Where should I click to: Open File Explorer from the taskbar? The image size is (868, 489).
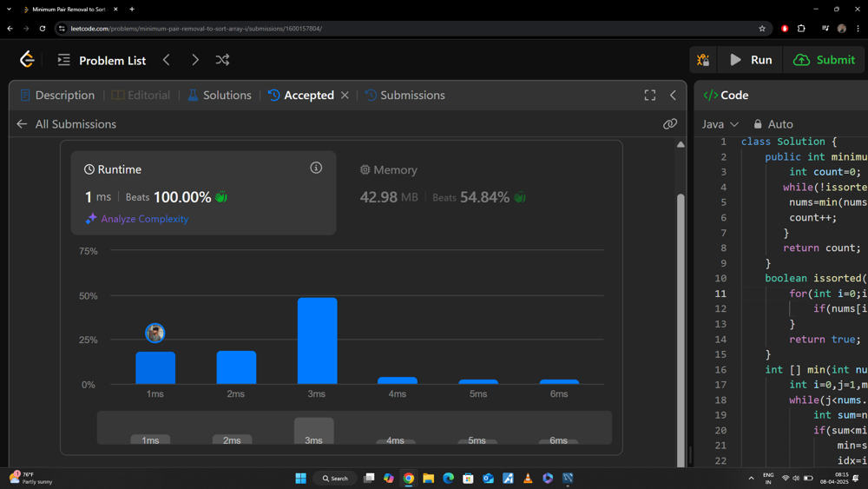click(x=429, y=478)
